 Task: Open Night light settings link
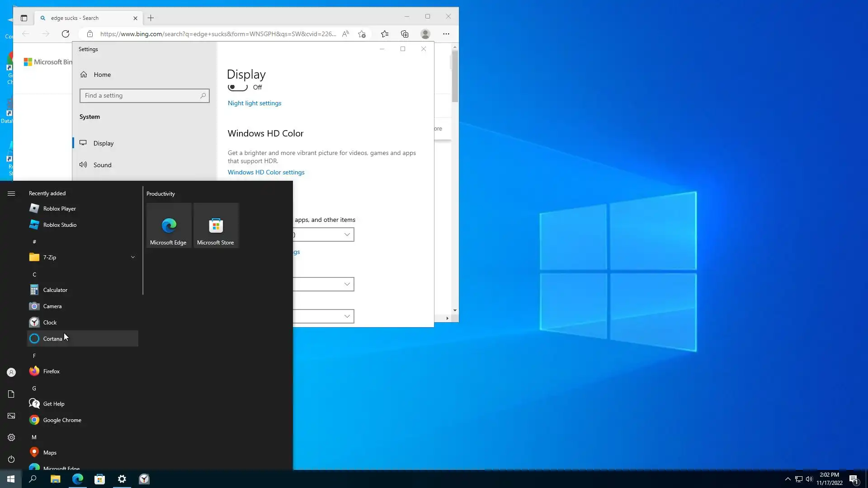[x=254, y=103]
